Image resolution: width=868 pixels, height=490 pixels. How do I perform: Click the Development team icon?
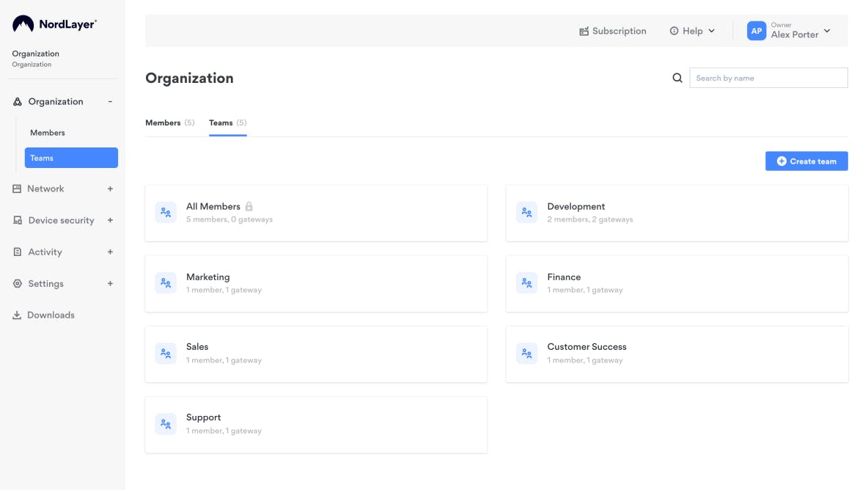[526, 213]
